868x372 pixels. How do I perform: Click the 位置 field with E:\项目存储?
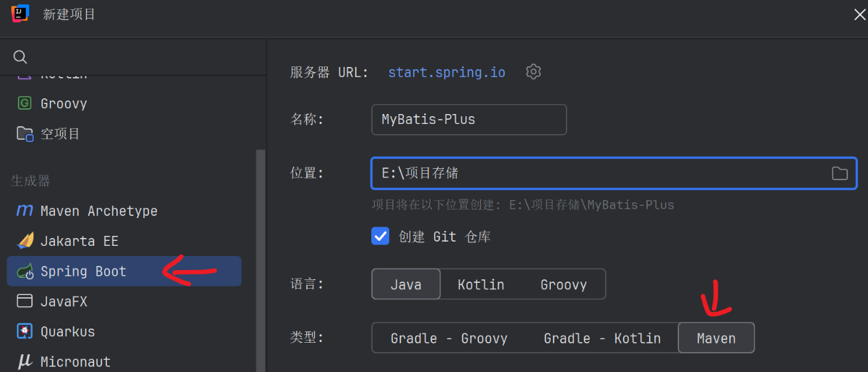point(614,174)
